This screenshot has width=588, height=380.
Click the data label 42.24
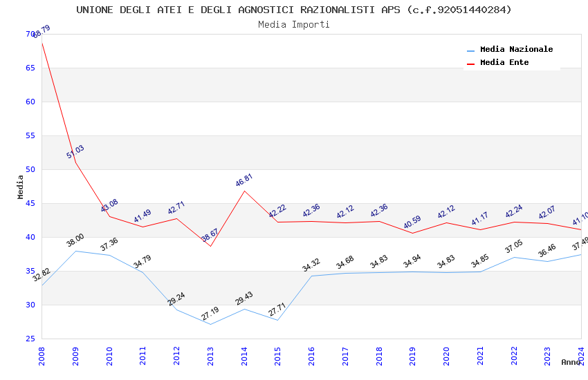pyautogui.click(x=514, y=211)
